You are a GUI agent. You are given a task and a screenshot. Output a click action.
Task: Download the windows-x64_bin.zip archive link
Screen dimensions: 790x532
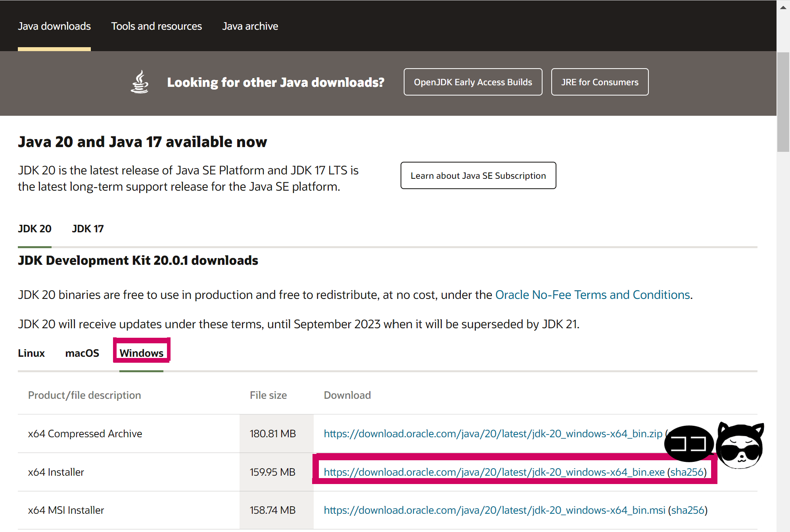coord(493,434)
